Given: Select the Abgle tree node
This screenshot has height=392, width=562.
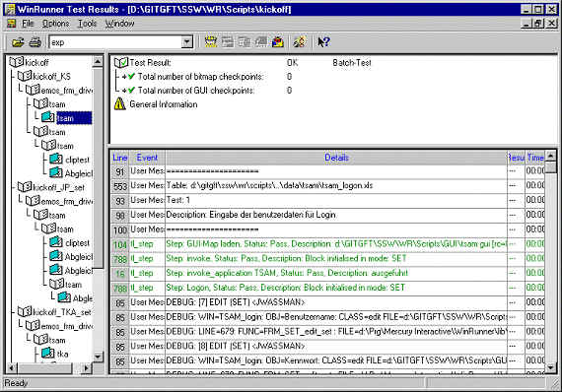Looking at the screenshot, I should pyautogui.click(x=83, y=297).
